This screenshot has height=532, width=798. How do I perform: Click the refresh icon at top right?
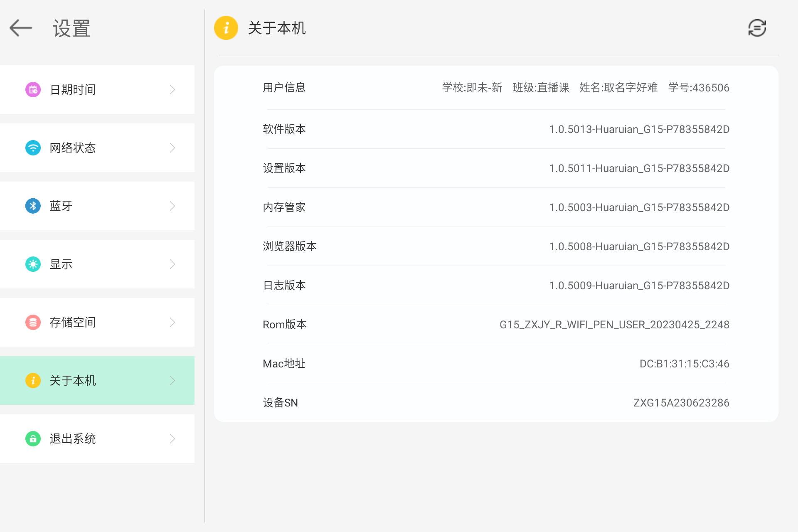point(756,28)
